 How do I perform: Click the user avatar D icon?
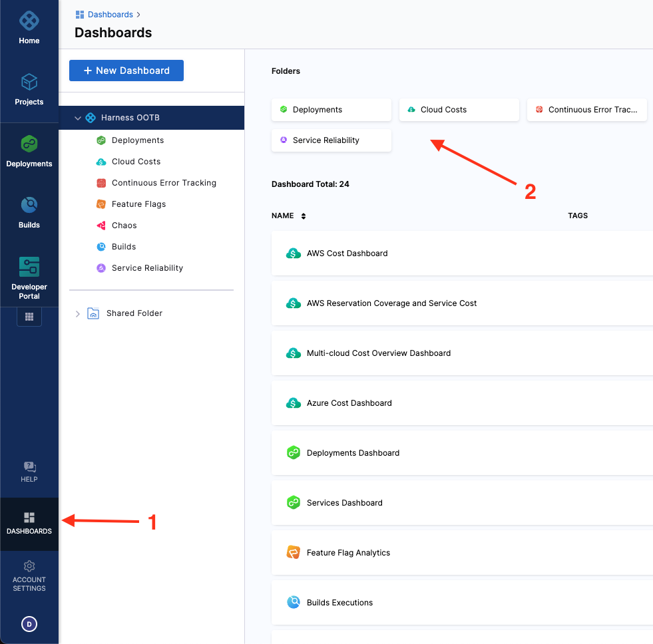(29, 624)
